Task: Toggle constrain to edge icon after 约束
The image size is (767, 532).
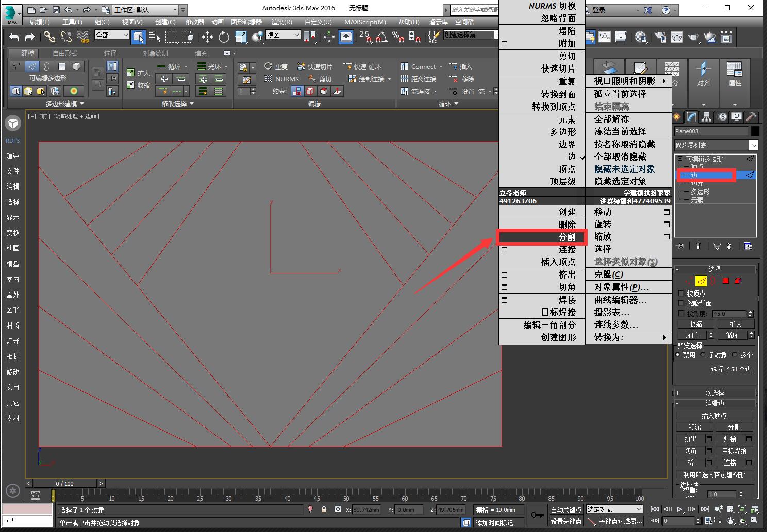Action: [x=310, y=91]
